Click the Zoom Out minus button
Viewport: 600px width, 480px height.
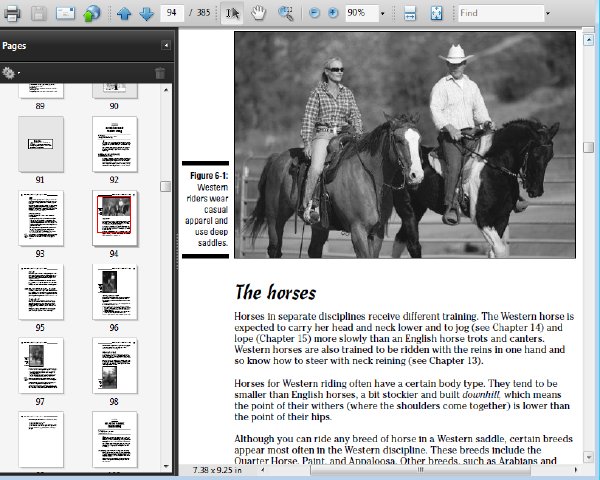(x=314, y=13)
